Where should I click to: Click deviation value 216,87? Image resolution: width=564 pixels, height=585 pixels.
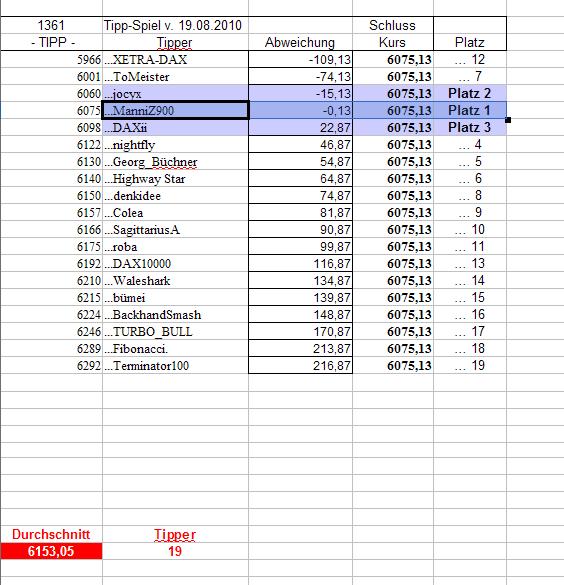click(300, 366)
